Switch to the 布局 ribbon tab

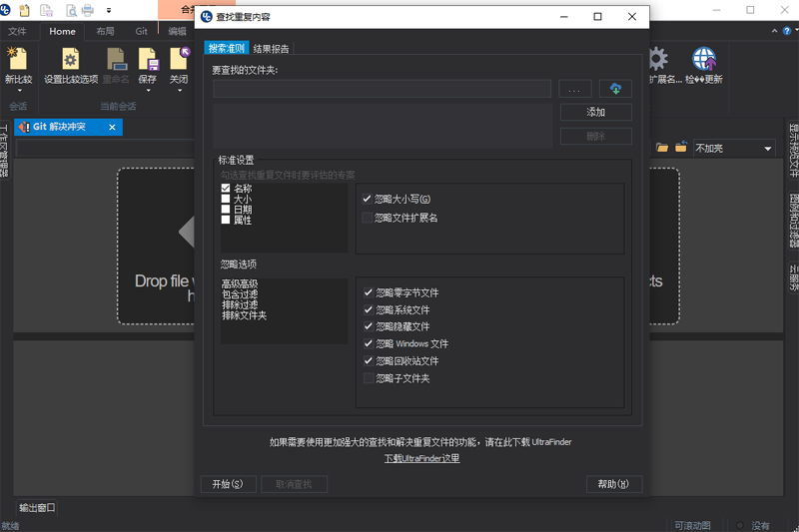106,31
